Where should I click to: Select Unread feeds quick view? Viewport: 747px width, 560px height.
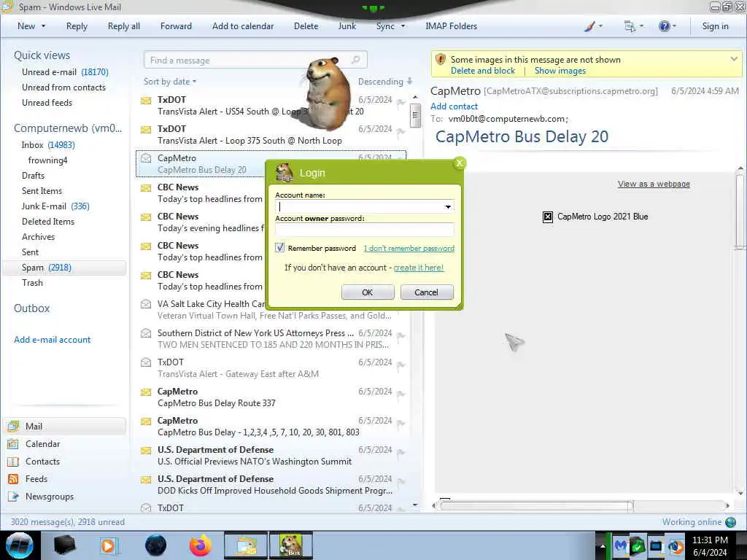click(x=47, y=102)
